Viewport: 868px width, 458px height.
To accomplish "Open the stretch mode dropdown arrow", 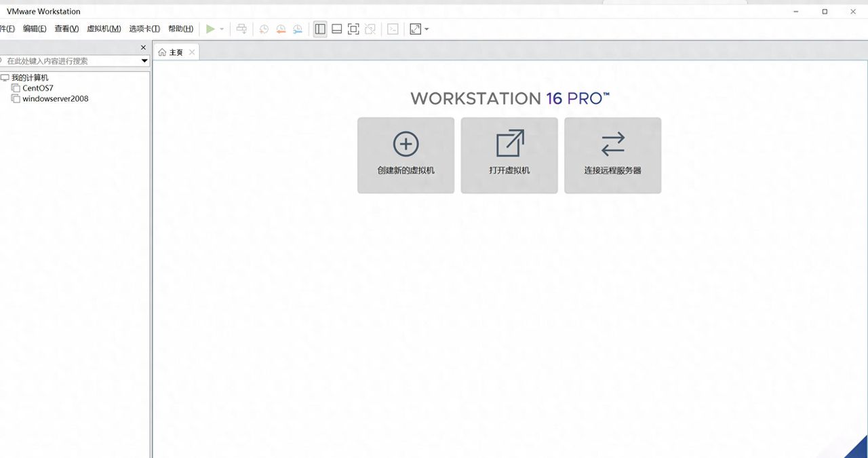I will coord(427,28).
